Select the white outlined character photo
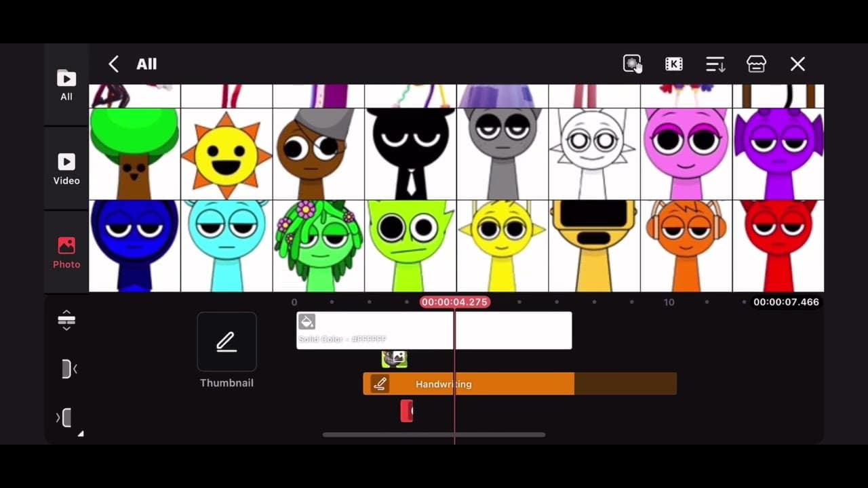This screenshot has width=868, height=488. 594,154
